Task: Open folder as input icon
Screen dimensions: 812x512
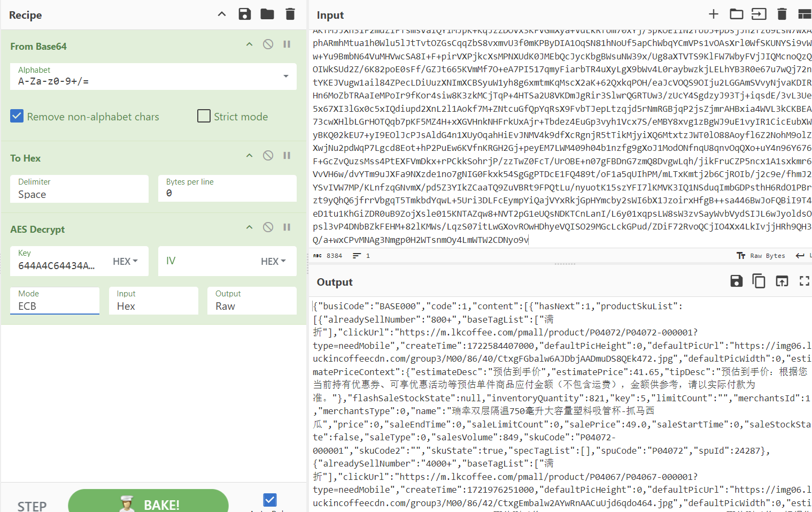Action: (737, 14)
